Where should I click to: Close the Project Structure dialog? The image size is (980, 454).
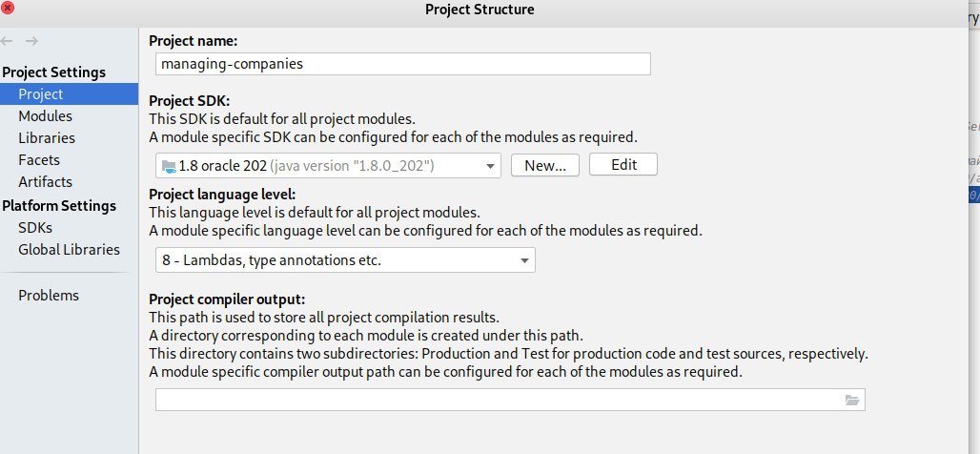[8, 9]
